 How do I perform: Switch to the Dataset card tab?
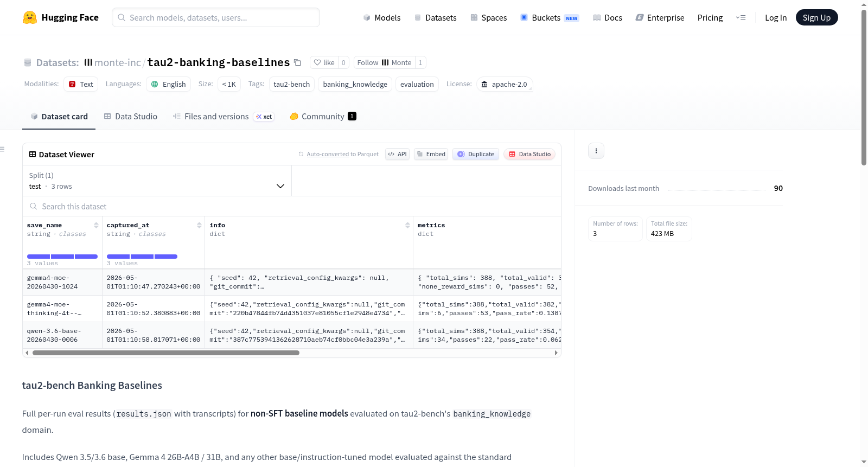59,116
